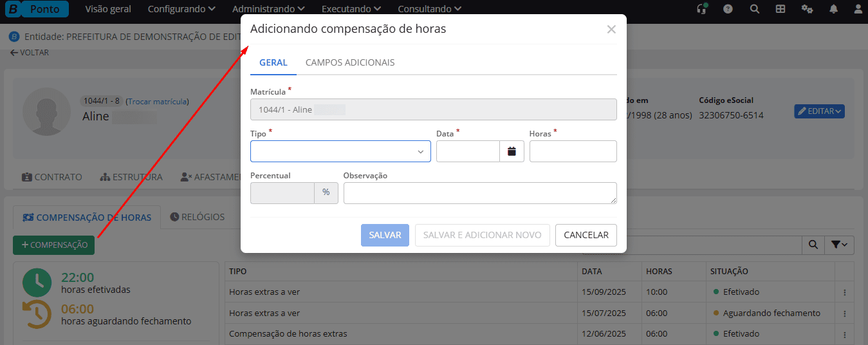Open the settings gears icon
868x345 pixels.
(x=807, y=9)
